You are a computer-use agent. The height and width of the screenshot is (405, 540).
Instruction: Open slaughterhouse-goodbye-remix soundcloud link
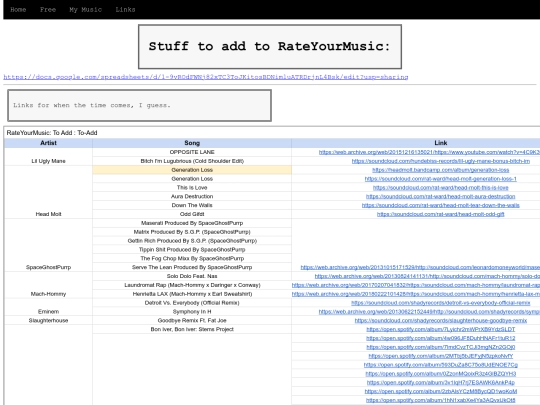tap(440, 321)
